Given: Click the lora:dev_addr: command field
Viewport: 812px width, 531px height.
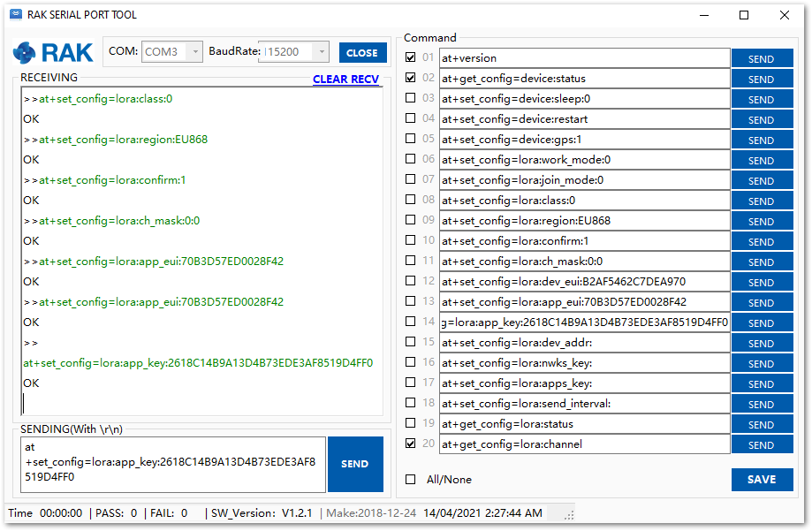Looking at the screenshot, I should [x=585, y=343].
